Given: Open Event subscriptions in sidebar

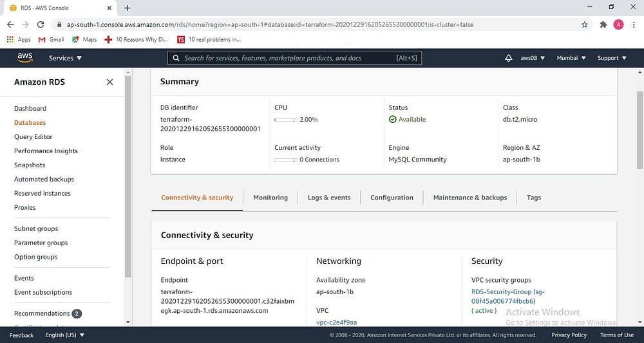Looking at the screenshot, I should 43,293.
